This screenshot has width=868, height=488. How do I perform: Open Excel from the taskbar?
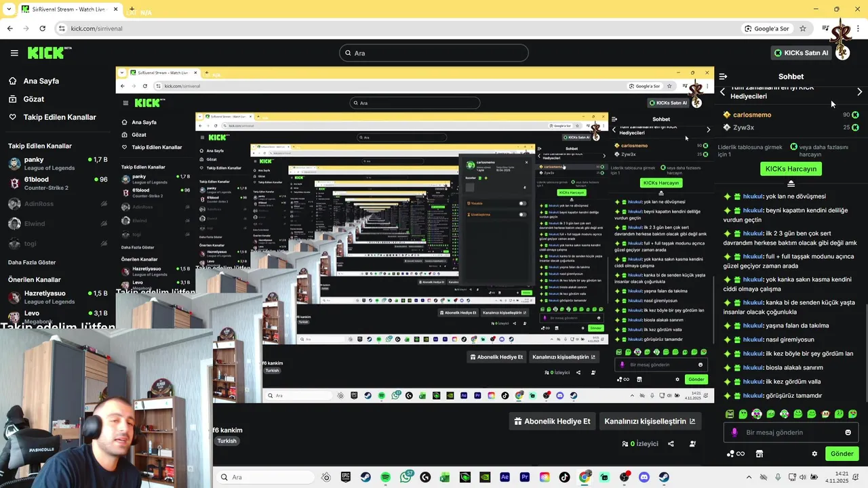pos(445,477)
